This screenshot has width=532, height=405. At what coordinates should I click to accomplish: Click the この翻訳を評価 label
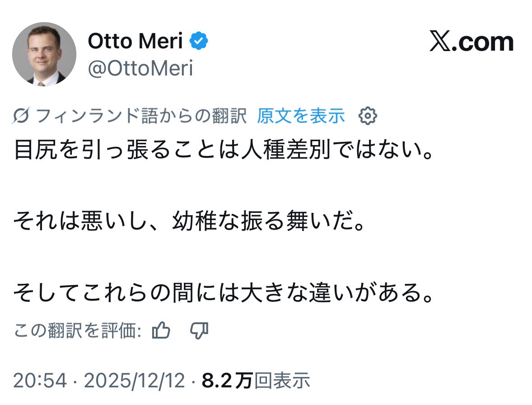click(79, 332)
